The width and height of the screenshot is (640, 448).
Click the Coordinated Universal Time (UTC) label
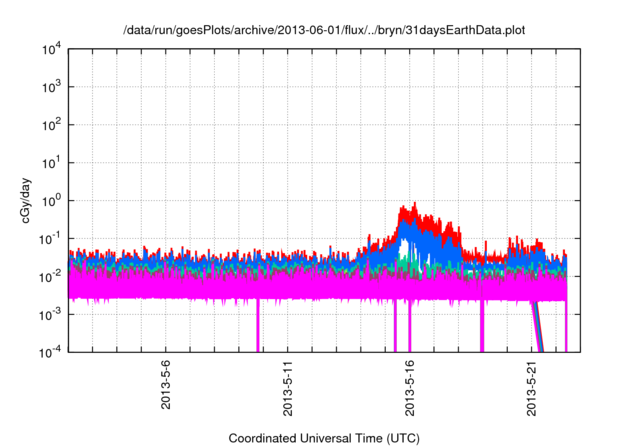point(324,438)
